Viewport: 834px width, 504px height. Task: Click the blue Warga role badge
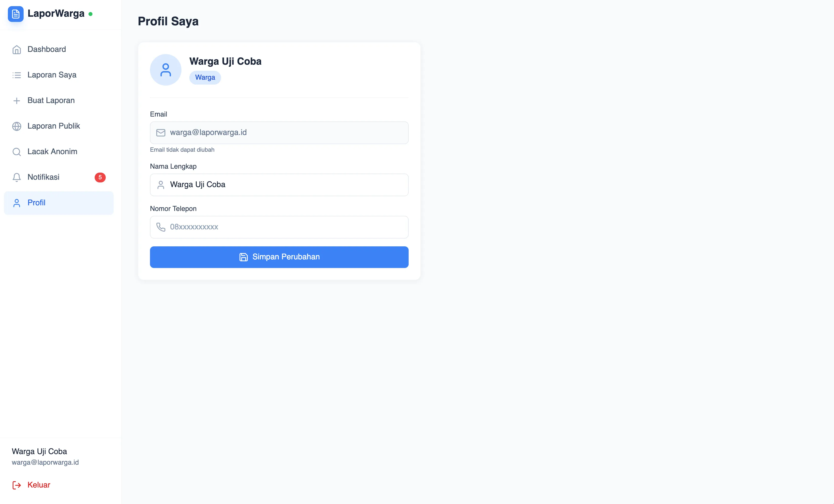(x=205, y=77)
